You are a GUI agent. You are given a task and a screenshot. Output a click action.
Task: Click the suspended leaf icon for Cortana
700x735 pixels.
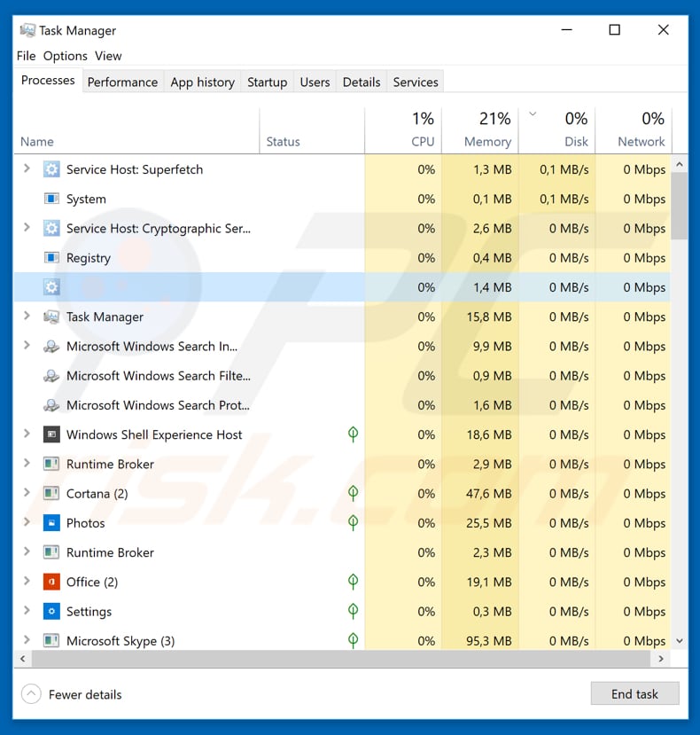(354, 493)
